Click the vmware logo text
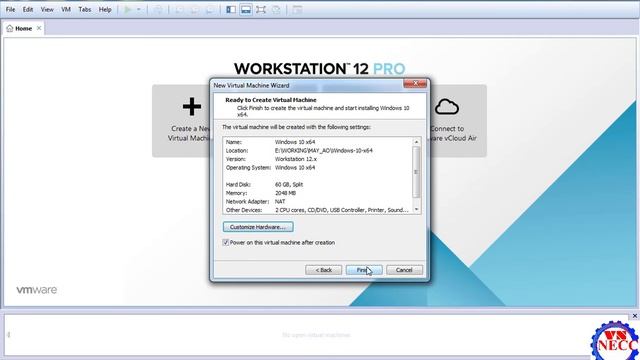 [x=37, y=290]
